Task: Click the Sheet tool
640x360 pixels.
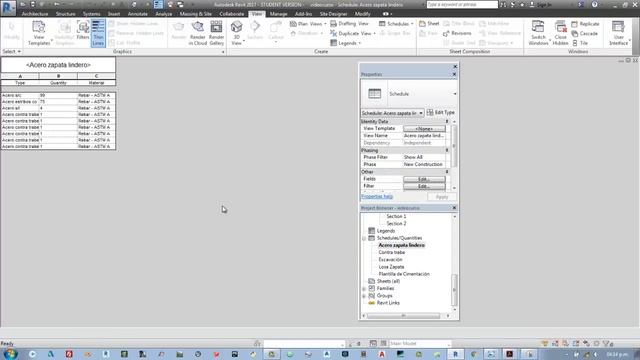Action: pyautogui.click(x=429, y=24)
